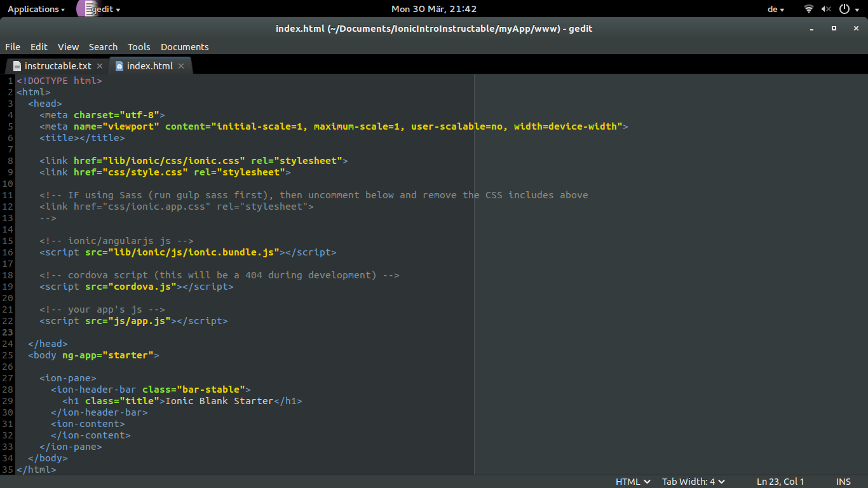The height and width of the screenshot is (488, 868).
Task: Maximize the gedit window
Action: tap(834, 29)
